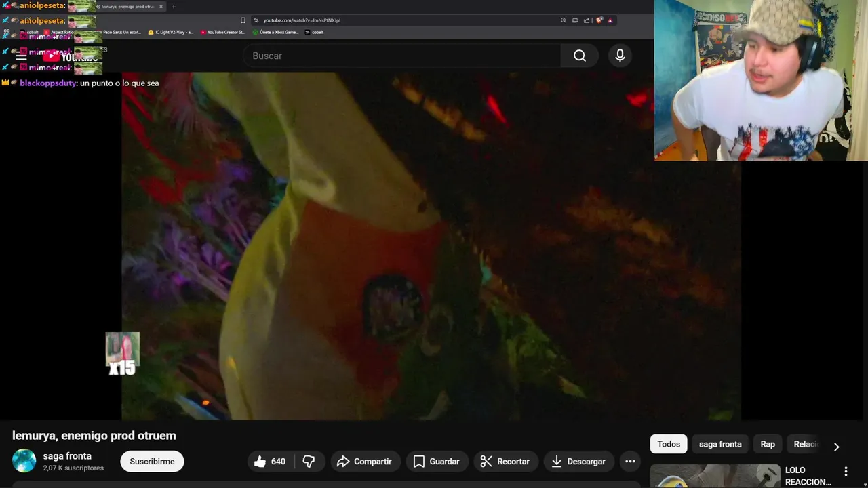Dislike the video with thumbs-down icon
The width and height of the screenshot is (868, 488).
pyautogui.click(x=309, y=462)
